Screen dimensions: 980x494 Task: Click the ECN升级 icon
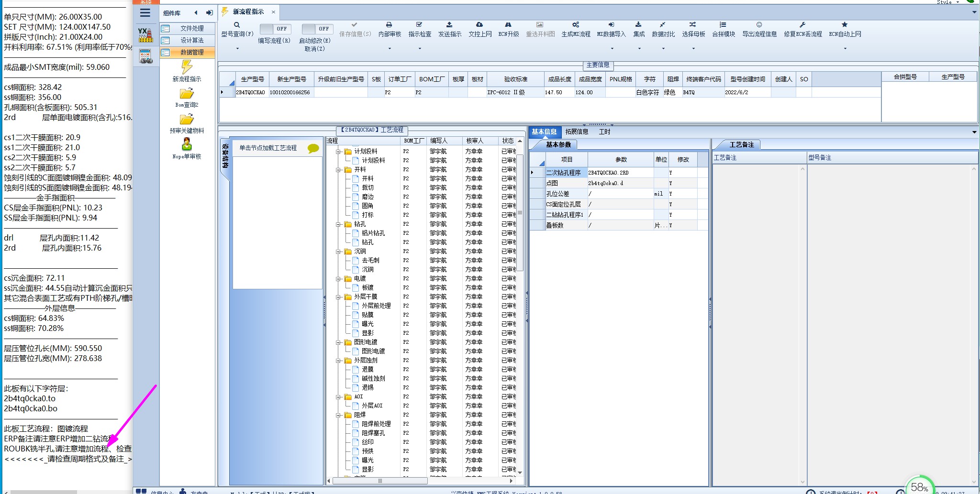(x=508, y=24)
